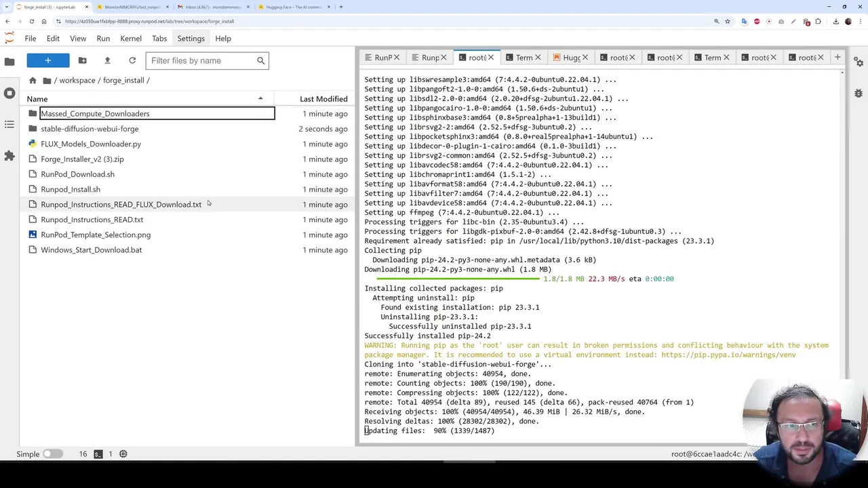Open a new browser tab
Image resolution: width=868 pixels, height=488 pixels.
coord(340,7)
